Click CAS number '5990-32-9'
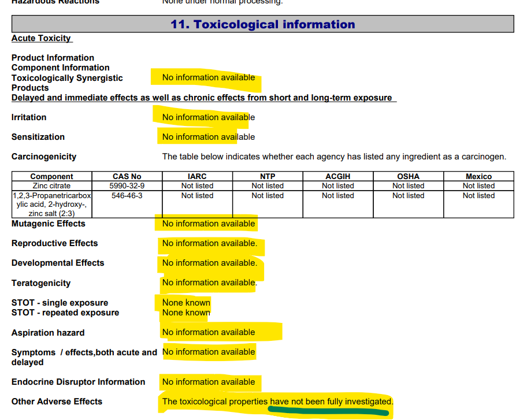This screenshot has width=523, height=420. [x=127, y=185]
